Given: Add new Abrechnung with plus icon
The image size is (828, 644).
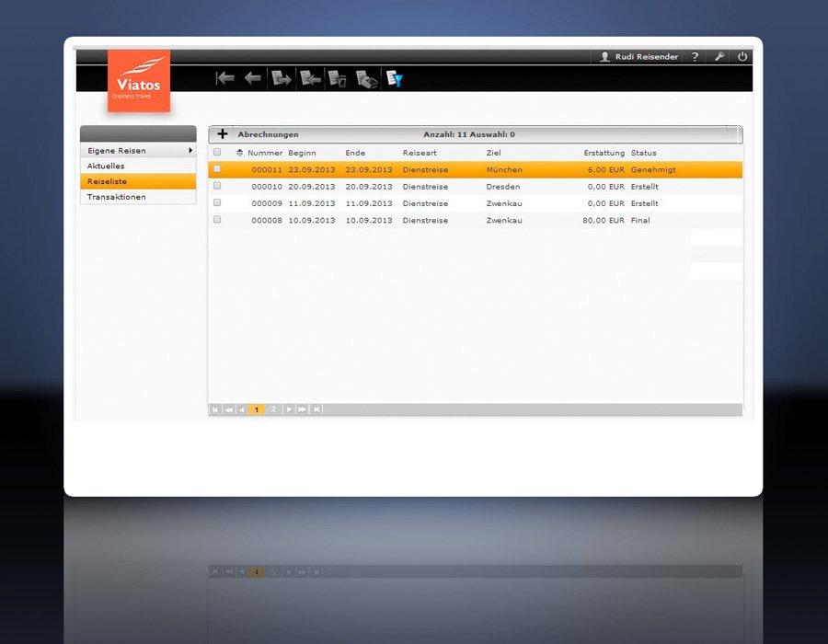Looking at the screenshot, I should tap(223, 134).
